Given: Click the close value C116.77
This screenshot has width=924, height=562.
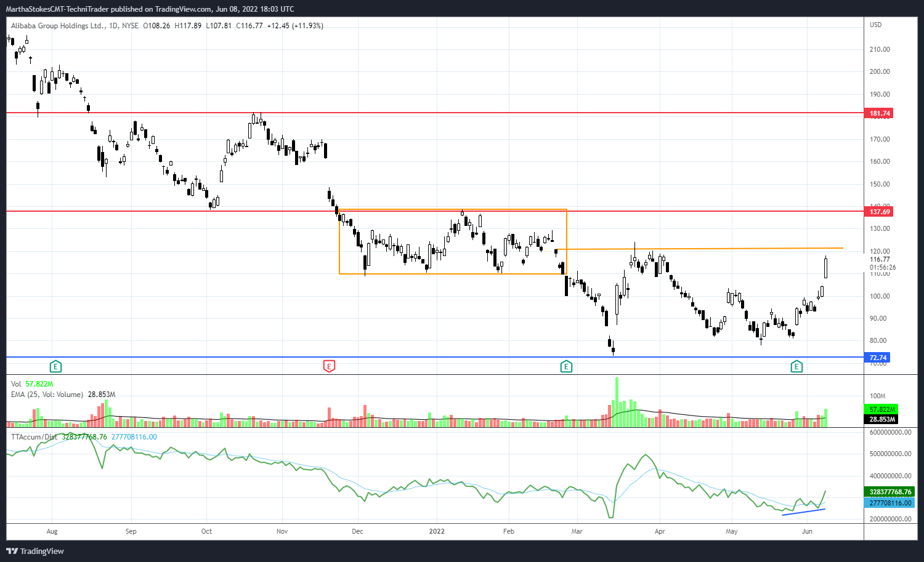Looking at the screenshot, I should (249, 26).
